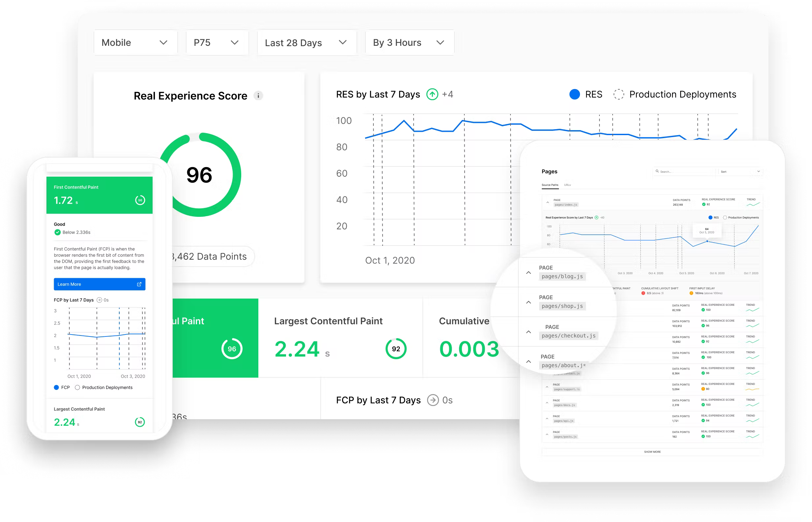This screenshot has height=522, width=812.
Task: Select the Source Paths tab
Action: point(550,185)
